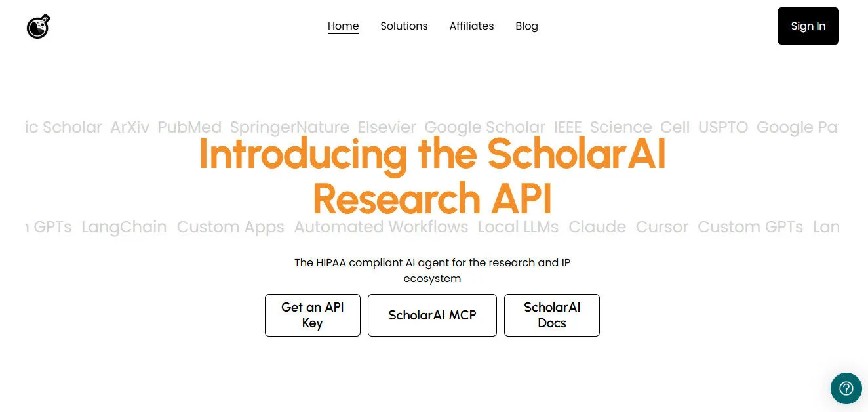Click the ArXiv label in the source ticker
The image size is (868, 412).
tap(130, 127)
